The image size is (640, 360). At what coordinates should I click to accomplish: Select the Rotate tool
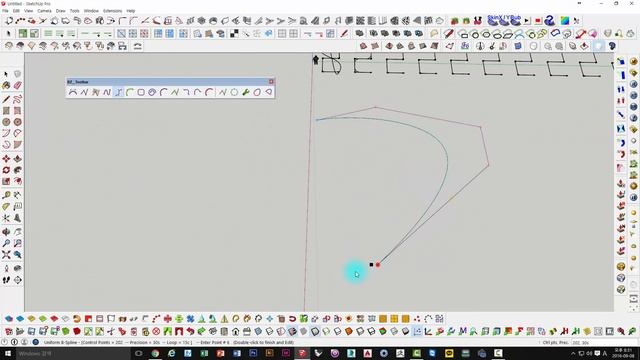tap(6, 170)
